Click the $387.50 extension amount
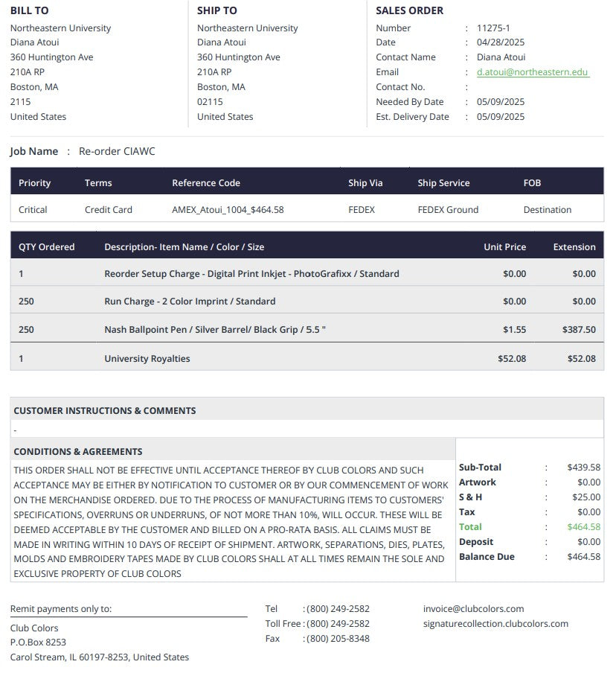This screenshot has width=616, height=673. 579,330
